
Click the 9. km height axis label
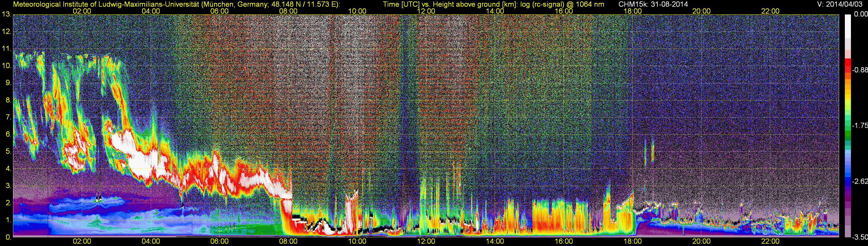(x=8, y=83)
